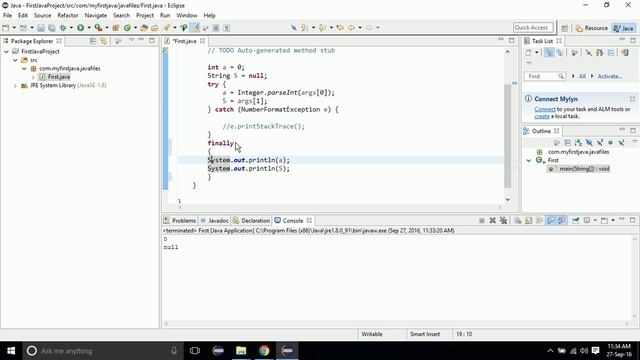This screenshot has height=360, width=640.
Task: Open the Open Console dropdown arrow
Action: pyautogui.click(x=613, y=220)
